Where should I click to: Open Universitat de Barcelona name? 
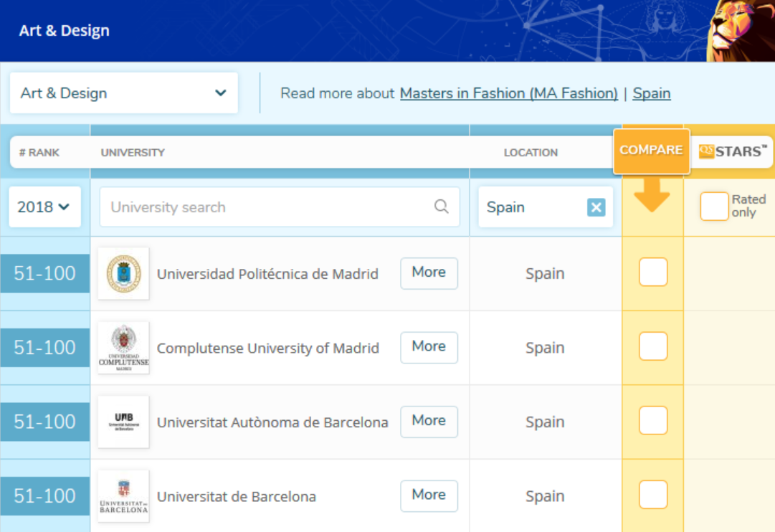pos(237,496)
